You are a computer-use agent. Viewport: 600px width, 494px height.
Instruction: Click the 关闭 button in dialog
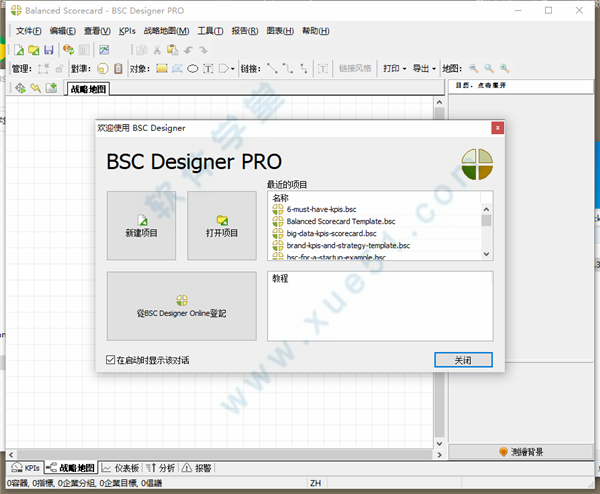pyautogui.click(x=463, y=360)
